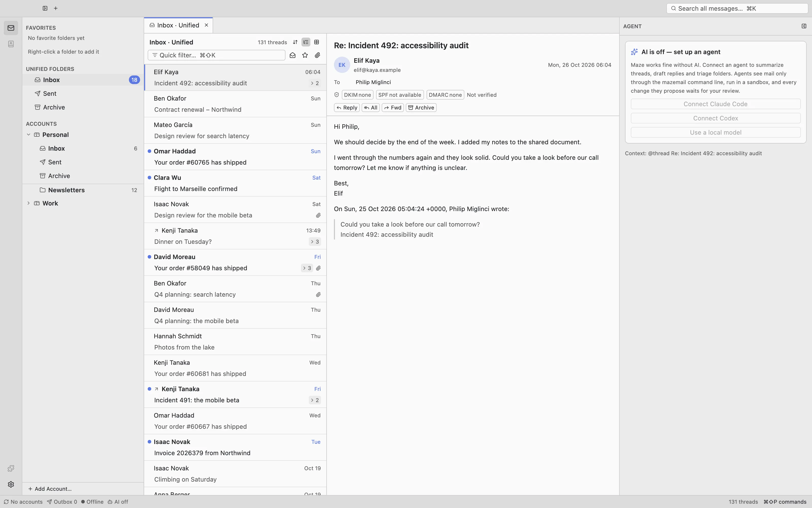Collapse the Agent panel icon

pyautogui.click(x=804, y=26)
